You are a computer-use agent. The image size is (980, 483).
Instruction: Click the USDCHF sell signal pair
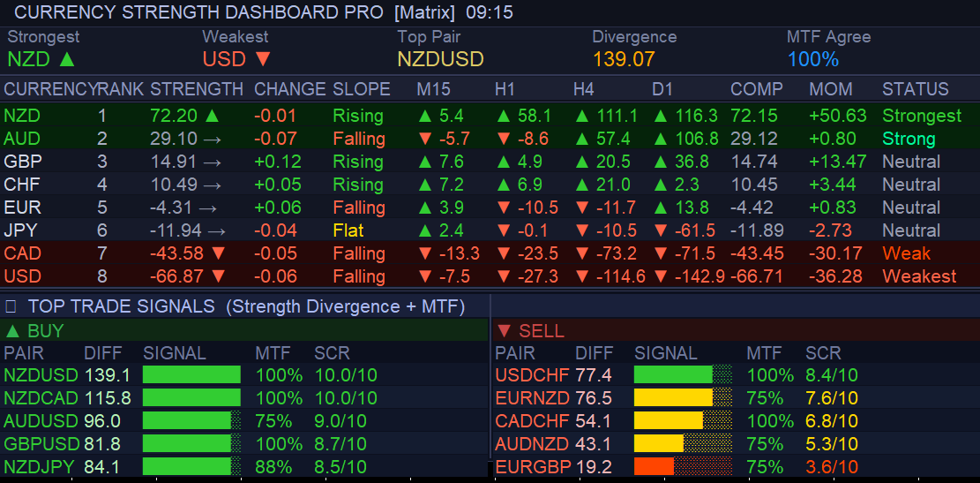tap(533, 375)
